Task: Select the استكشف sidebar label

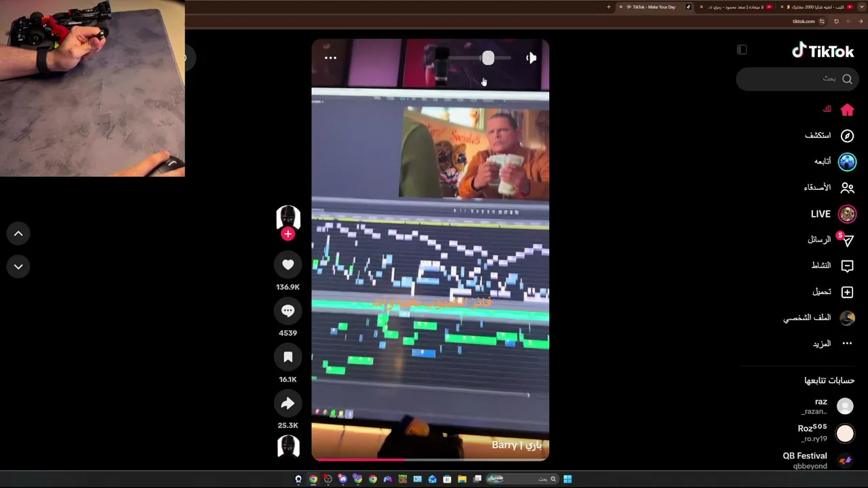Action: coord(818,136)
